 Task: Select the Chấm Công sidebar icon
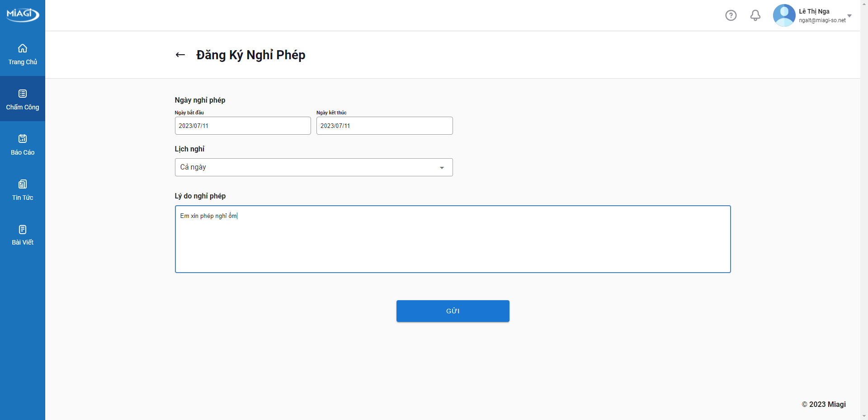coord(23,94)
